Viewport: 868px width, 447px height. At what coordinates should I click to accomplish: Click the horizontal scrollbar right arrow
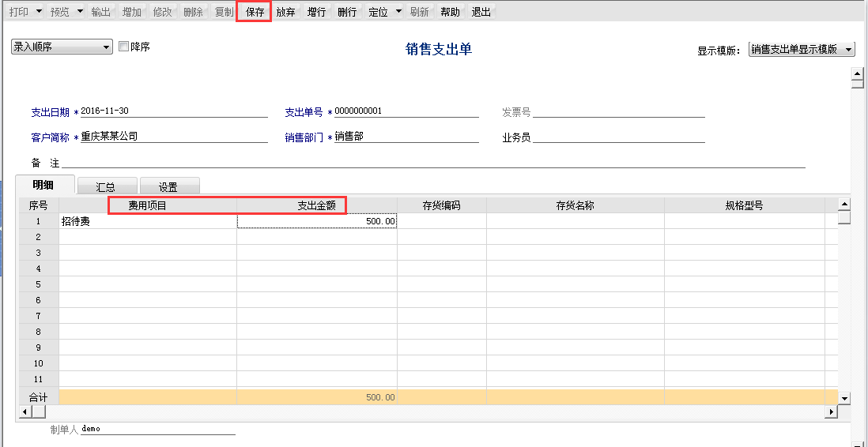coord(830,412)
